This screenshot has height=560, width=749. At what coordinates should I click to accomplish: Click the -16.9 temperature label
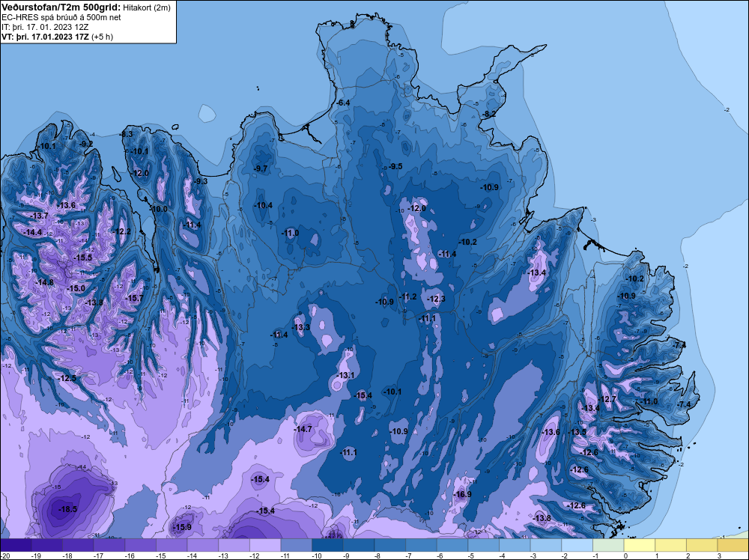pyautogui.click(x=462, y=494)
